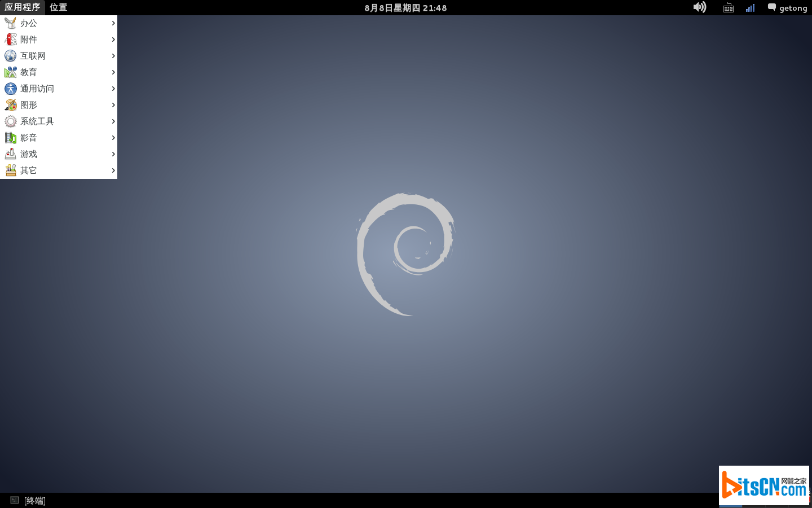Expand the 办公 submenu arrow
Screen dimensions: 812x508
[x=113, y=23]
